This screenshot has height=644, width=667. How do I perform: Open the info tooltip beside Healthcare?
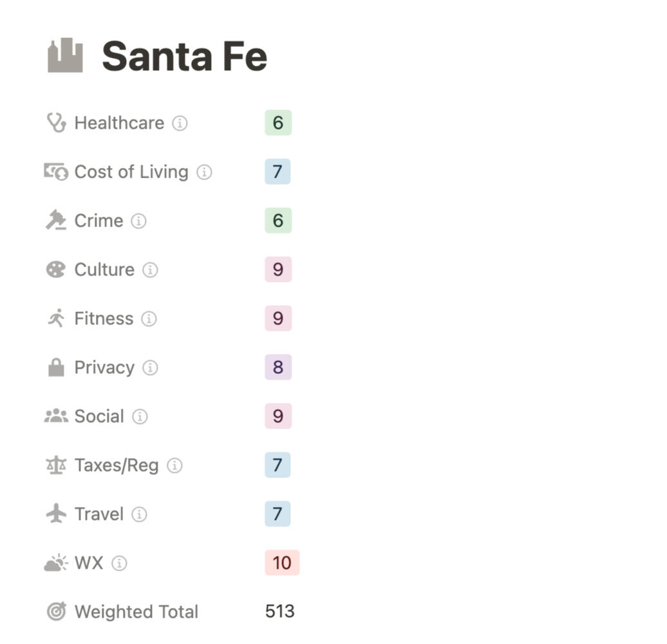click(x=180, y=123)
